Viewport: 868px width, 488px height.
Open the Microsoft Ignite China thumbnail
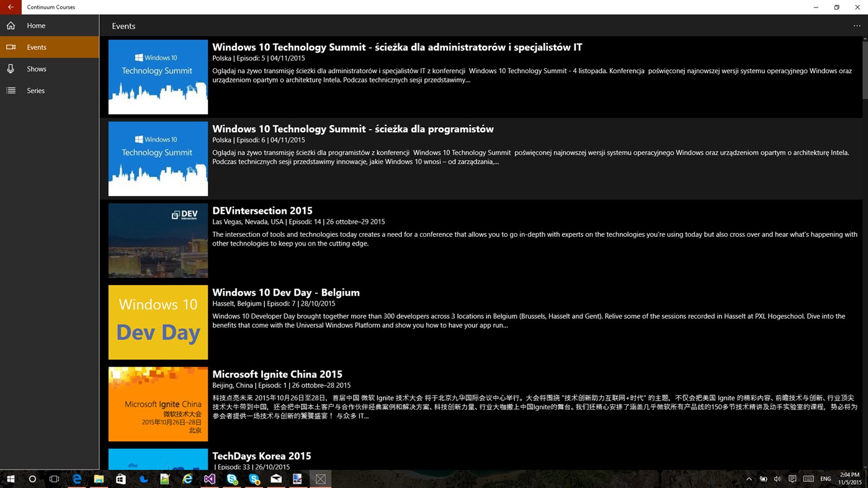[158, 404]
